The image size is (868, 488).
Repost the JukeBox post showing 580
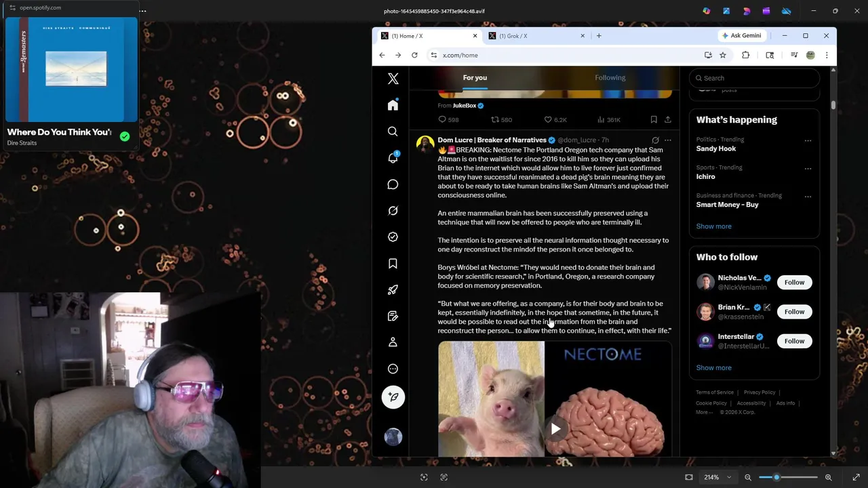tap(501, 119)
